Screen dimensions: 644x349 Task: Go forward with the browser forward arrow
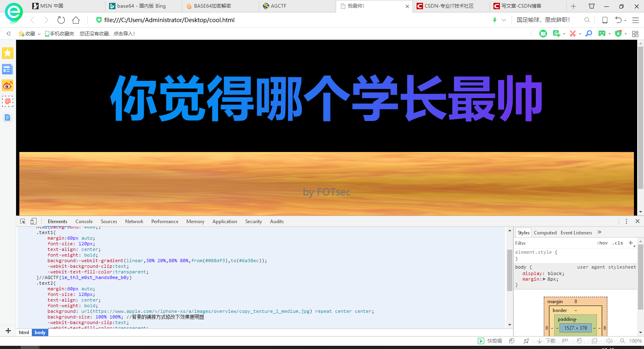(46, 20)
